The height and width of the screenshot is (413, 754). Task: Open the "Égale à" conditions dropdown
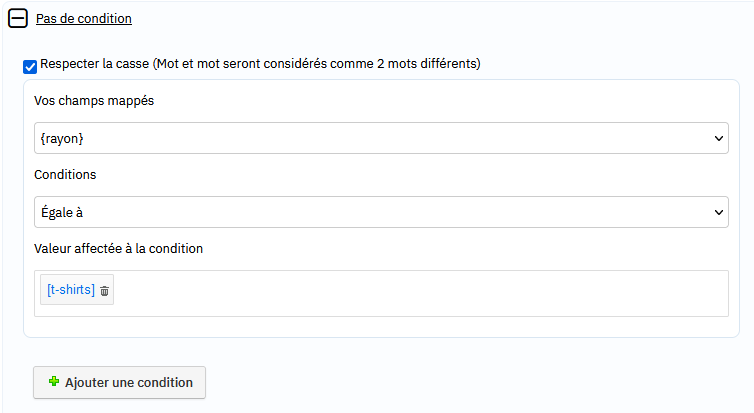tap(381, 212)
